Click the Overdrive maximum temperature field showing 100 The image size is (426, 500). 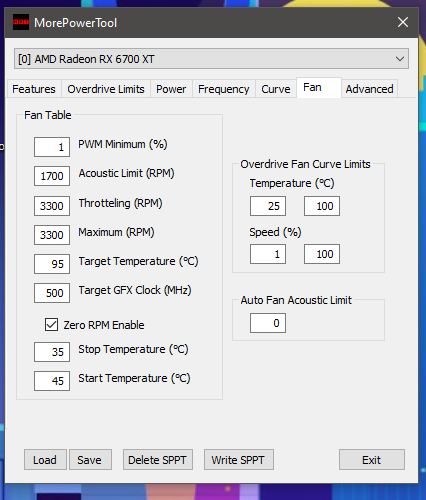tap(322, 206)
